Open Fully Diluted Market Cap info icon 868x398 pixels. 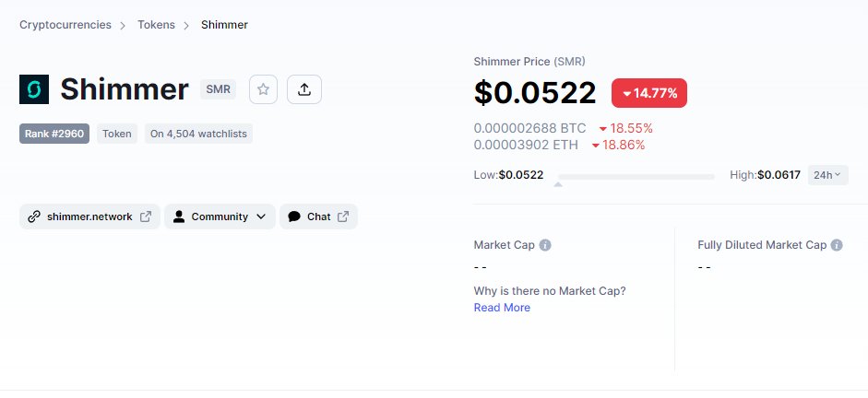click(837, 245)
